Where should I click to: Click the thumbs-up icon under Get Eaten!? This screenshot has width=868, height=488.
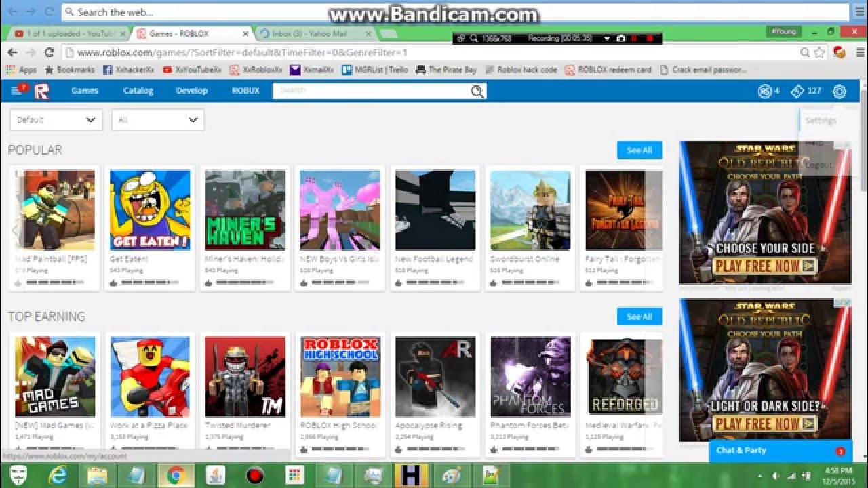(113, 283)
